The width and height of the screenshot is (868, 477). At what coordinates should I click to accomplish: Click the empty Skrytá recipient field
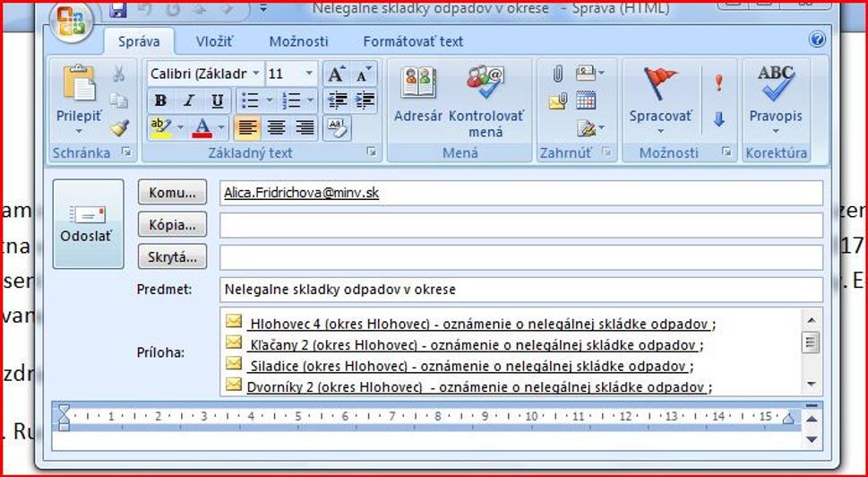coord(521,257)
